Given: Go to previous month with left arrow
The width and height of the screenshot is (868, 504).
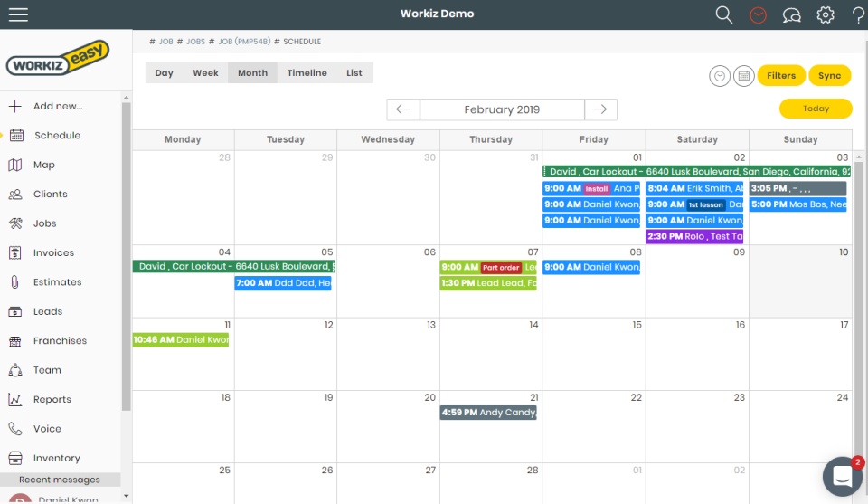Looking at the screenshot, I should pyautogui.click(x=403, y=109).
